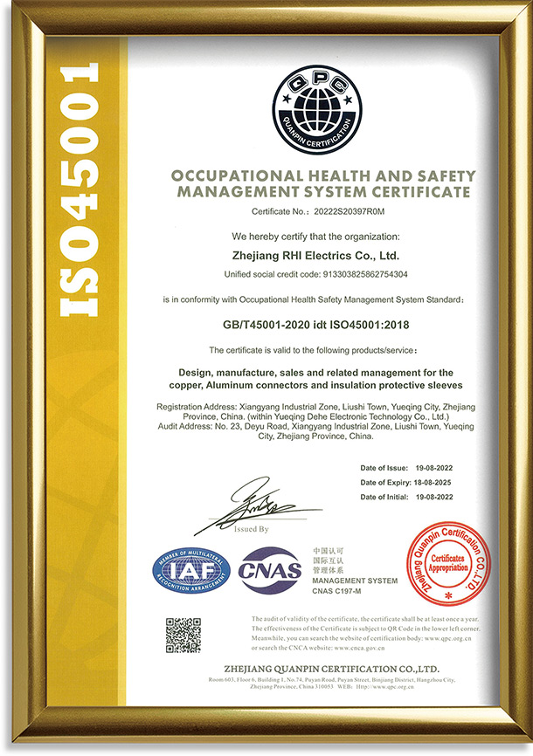Click the Audit Address line with Deyu Road

coord(315,427)
